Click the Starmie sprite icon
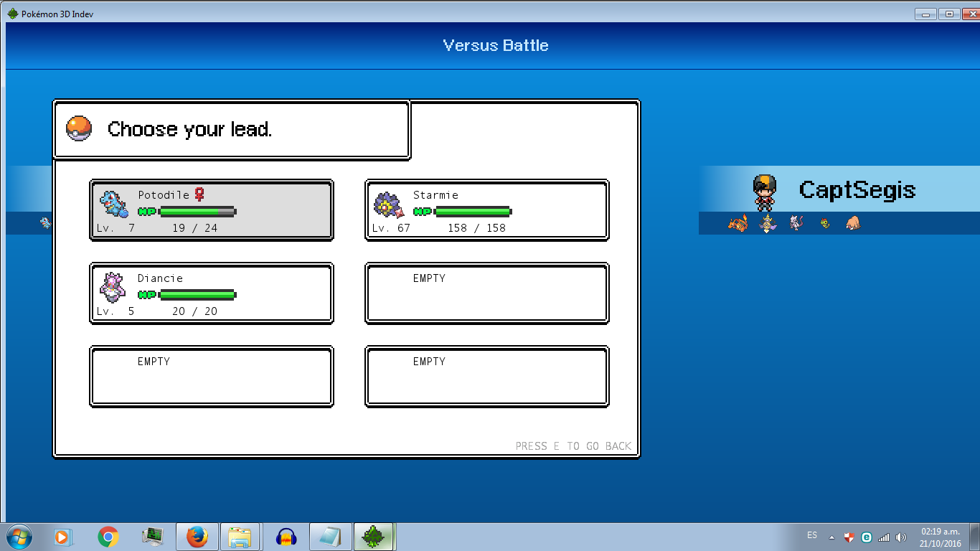 coord(389,205)
